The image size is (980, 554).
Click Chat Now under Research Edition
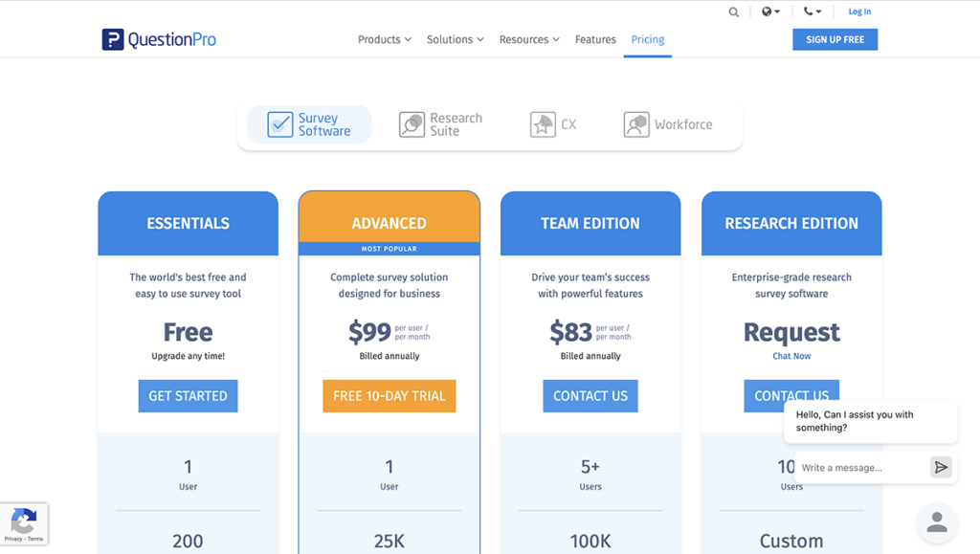pos(791,355)
